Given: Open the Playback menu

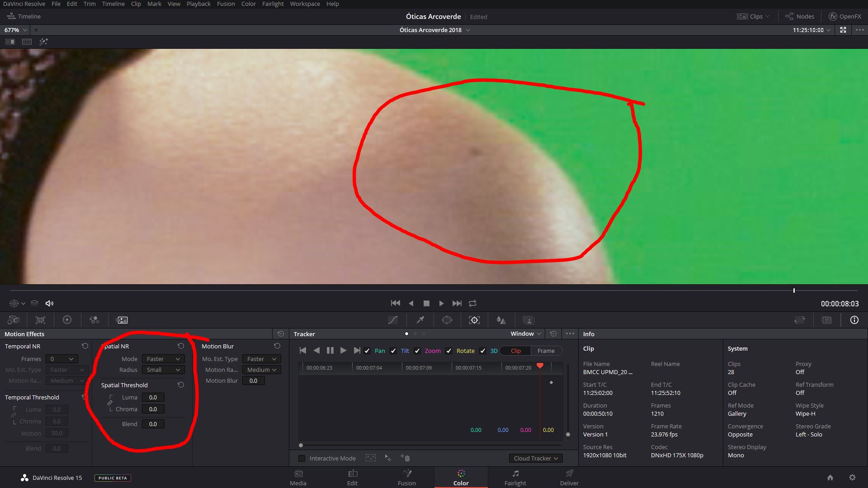Looking at the screenshot, I should coord(198,4).
